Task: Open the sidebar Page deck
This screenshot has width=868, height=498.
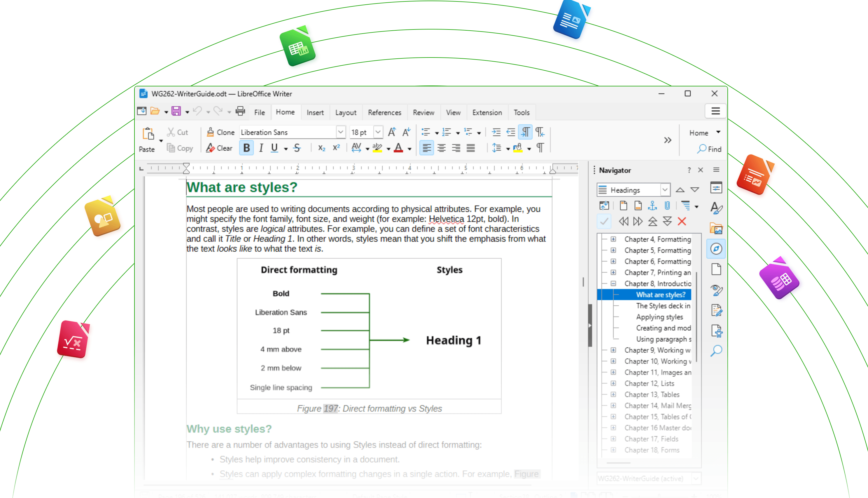Action: point(716,269)
